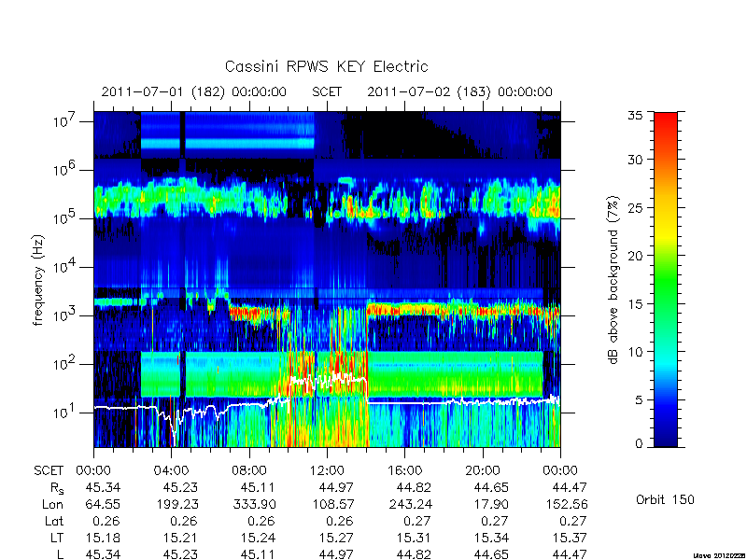
Task: Click the 'frequency (Hz)' axis label
Action: [x=38, y=279]
